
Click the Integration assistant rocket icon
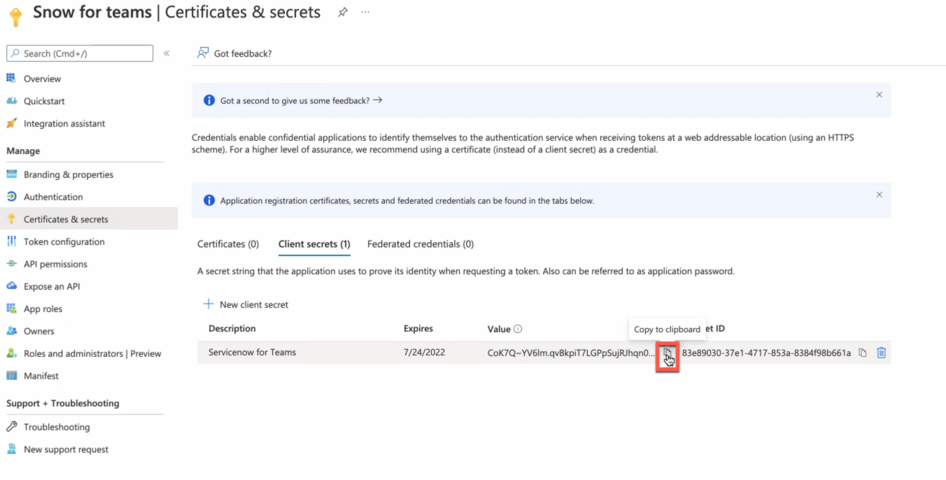pos(11,123)
